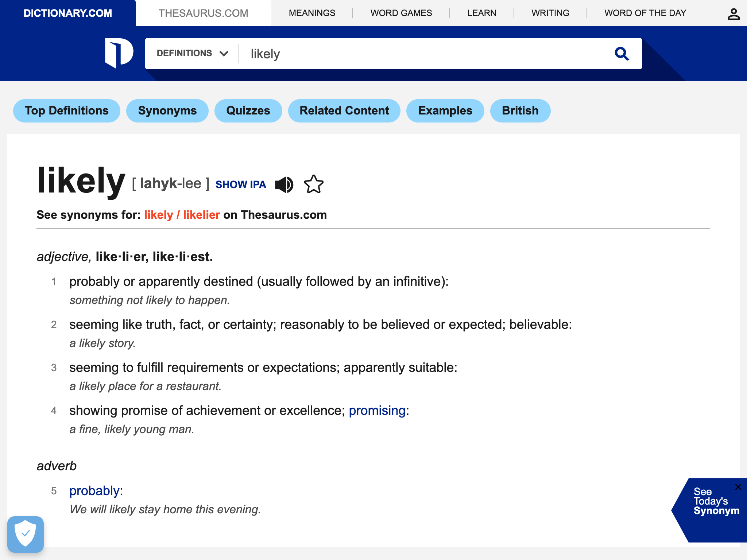Toggle SHOW IPA pronunciation
The height and width of the screenshot is (560, 747).
[x=241, y=184]
